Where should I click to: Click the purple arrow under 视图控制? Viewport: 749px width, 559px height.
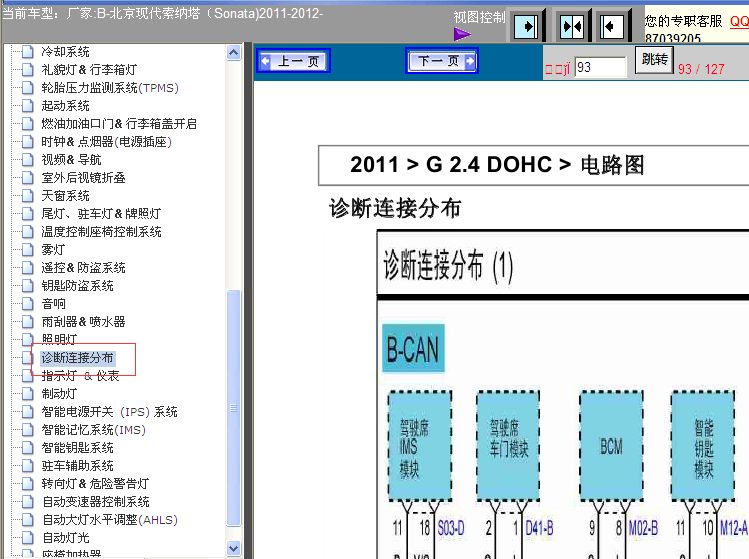click(462, 34)
